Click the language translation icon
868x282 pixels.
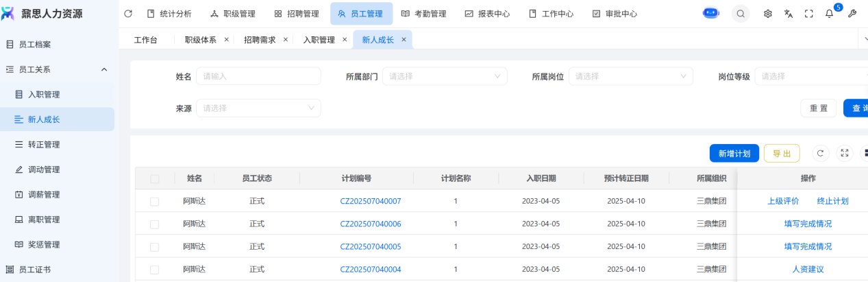tap(788, 14)
